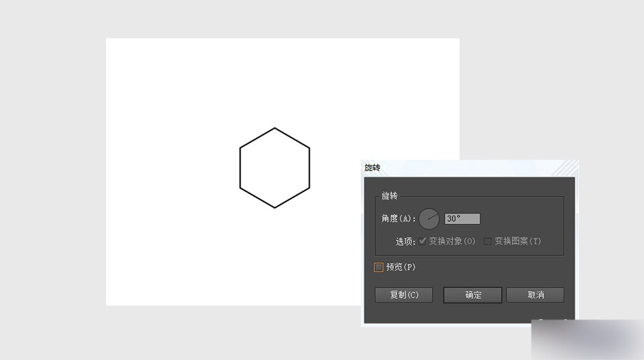
Task: Click the 角度(A): label
Action: pos(398,218)
